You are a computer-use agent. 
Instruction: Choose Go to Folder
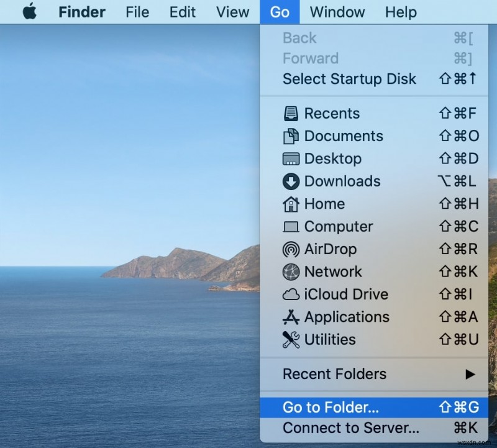[x=329, y=408]
